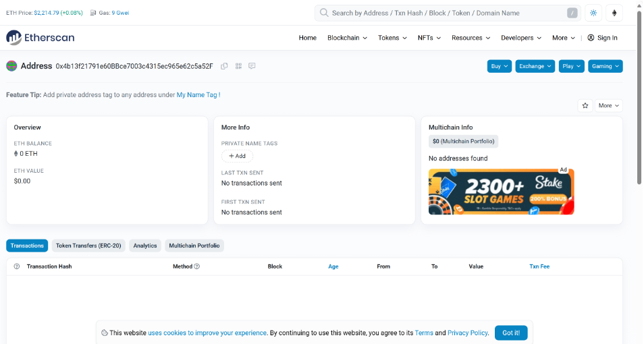Viewport: 644px width, 344px height.
Task: Click the address identicon avatar
Action: click(11, 65)
